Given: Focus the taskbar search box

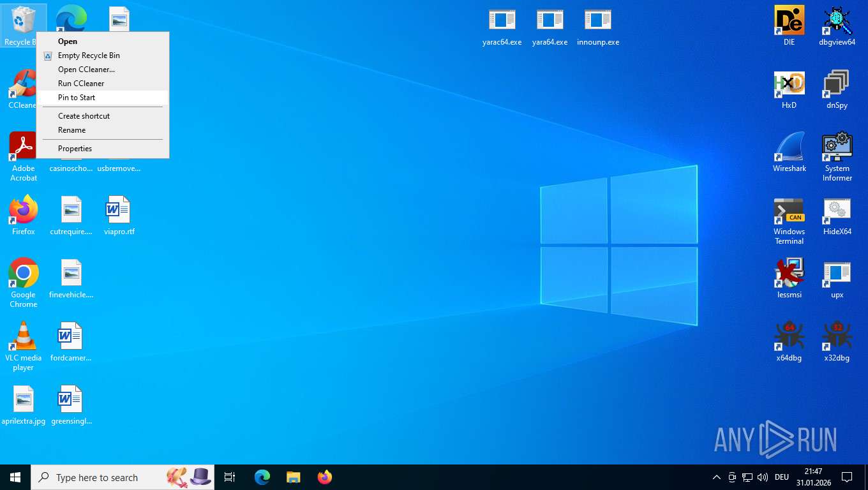Looking at the screenshot, I should [123, 477].
